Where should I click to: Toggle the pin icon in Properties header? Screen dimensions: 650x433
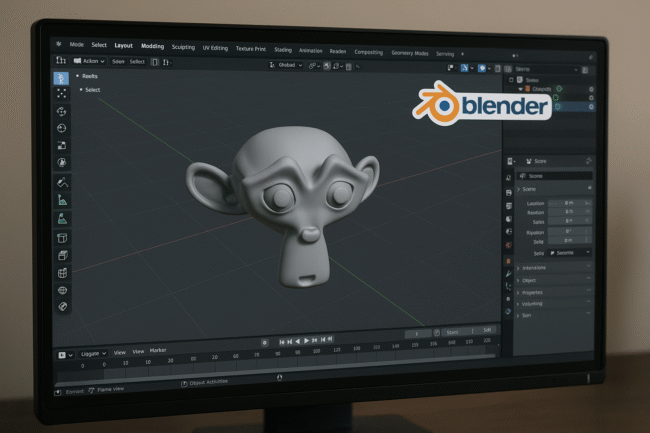point(589,161)
